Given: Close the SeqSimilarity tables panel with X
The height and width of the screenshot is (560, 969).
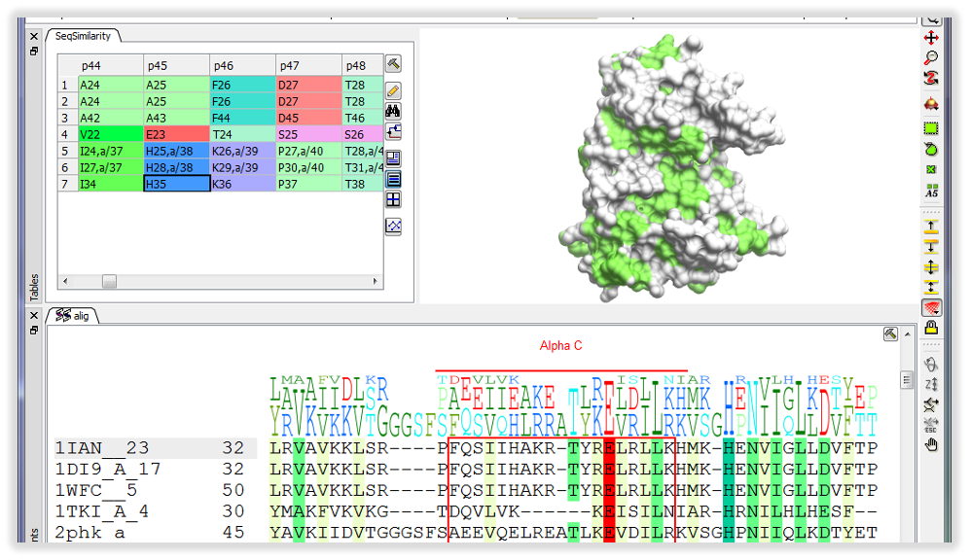Looking at the screenshot, I should (34, 36).
